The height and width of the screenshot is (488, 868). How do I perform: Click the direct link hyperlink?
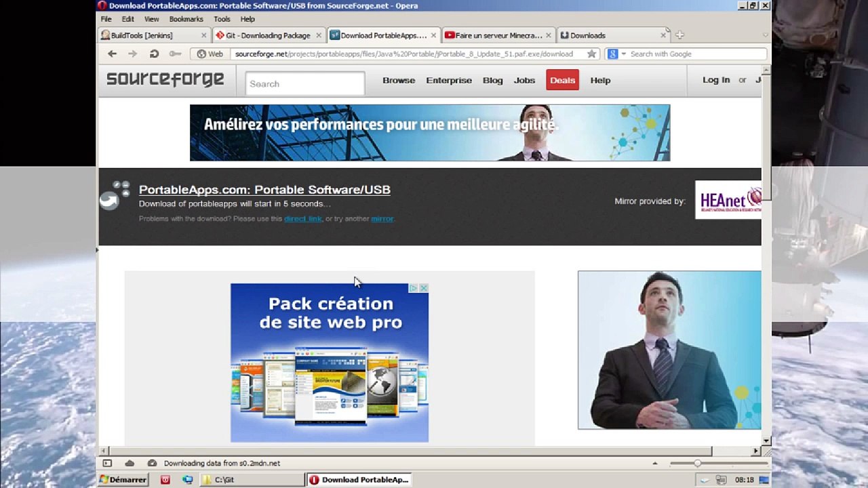pos(303,219)
